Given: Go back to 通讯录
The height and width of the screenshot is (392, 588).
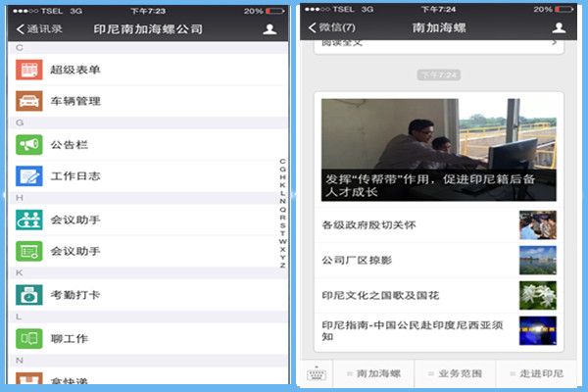Looking at the screenshot, I should (39, 29).
